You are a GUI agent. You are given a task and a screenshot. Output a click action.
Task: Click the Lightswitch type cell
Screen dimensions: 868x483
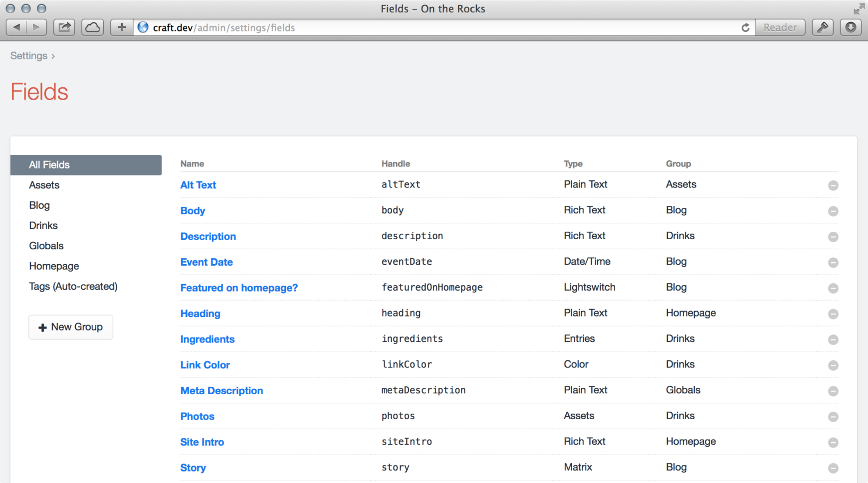pos(590,287)
